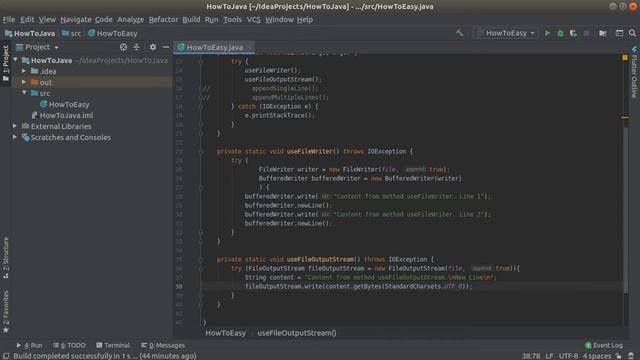Collapse the src folder
The width and height of the screenshot is (640, 360).
(x=24, y=93)
